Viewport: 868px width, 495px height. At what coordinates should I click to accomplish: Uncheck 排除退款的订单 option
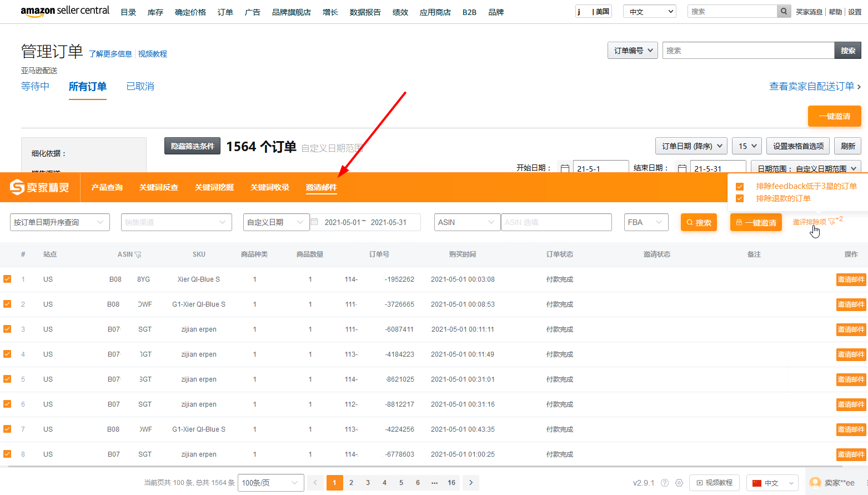tap(740, 198)
